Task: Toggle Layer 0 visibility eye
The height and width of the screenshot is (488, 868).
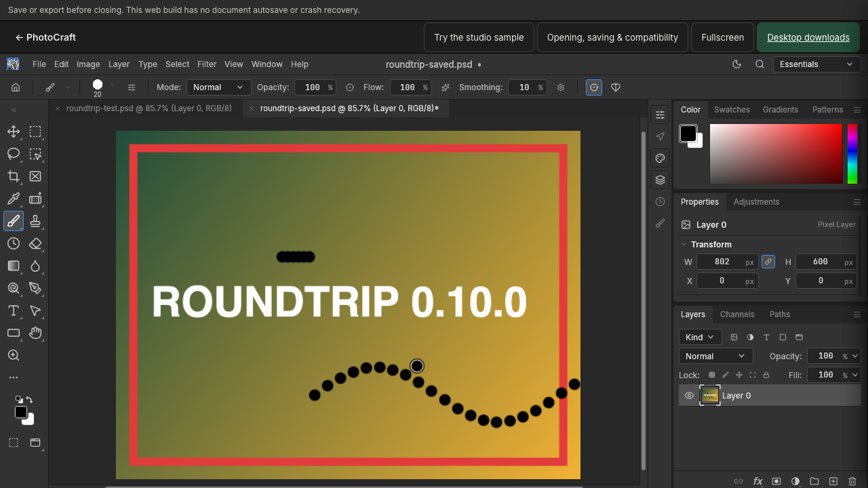Action: point(689,396)
